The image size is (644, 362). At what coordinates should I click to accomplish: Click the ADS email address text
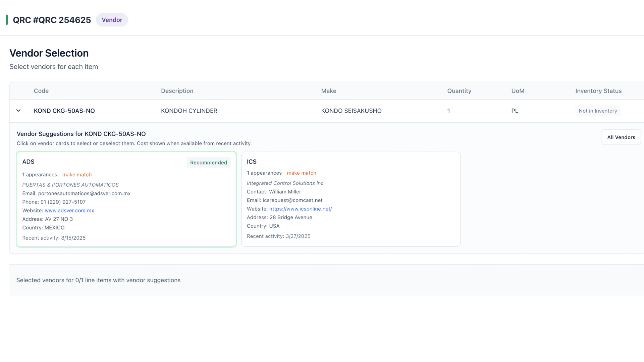[84, 193]
